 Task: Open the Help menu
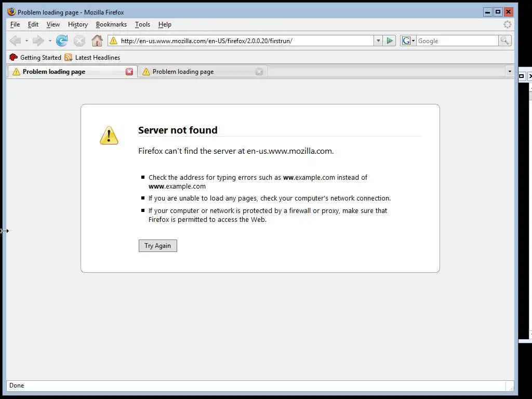tap(165, 24)
